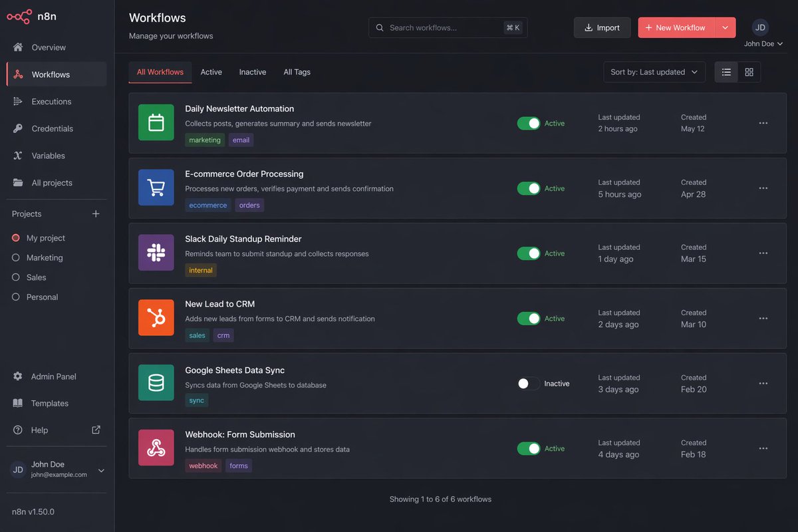Viewport: 798px width, 532px height.
Task: Click the crm tag
Action: coord(223,336)
